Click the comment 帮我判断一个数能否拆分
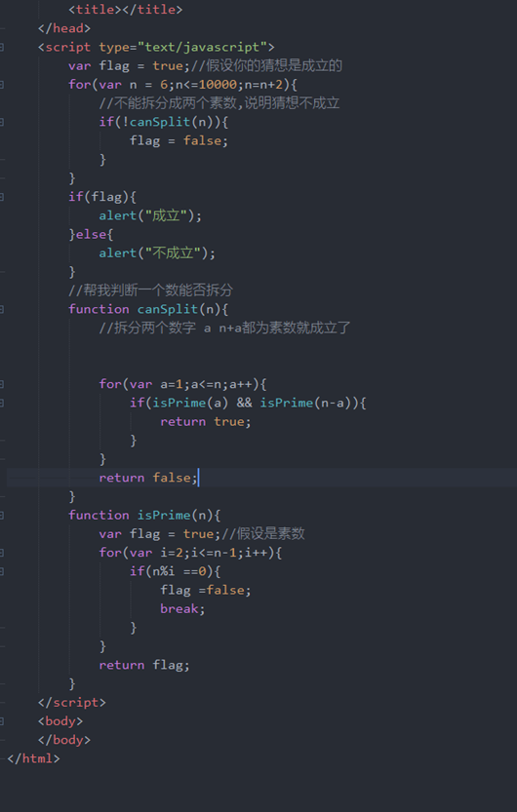 [x=151, y=290]
